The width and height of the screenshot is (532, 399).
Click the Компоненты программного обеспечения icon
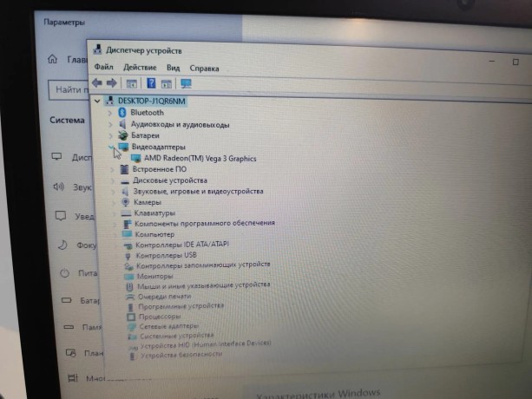pyautogui.click(x=128, y=224)
